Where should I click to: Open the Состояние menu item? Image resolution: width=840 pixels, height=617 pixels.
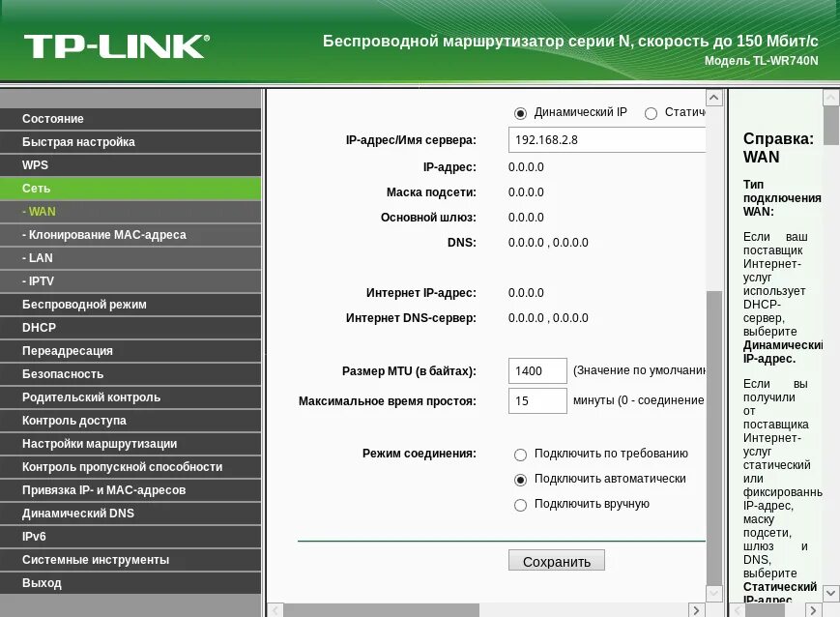point(130,119)
